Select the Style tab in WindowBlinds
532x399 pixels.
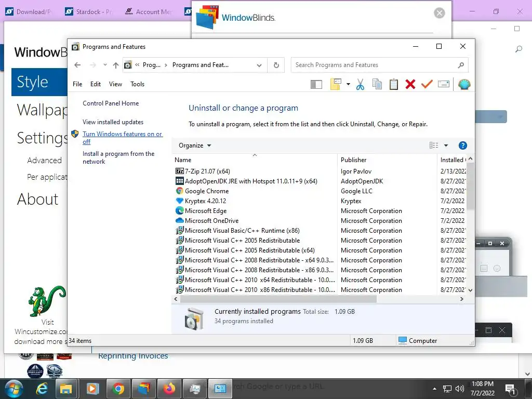point(39,82)
